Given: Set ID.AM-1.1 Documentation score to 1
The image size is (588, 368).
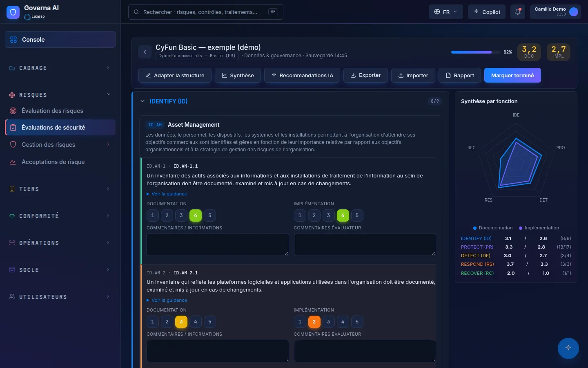Looking at the screenshot, I should 153,215.
